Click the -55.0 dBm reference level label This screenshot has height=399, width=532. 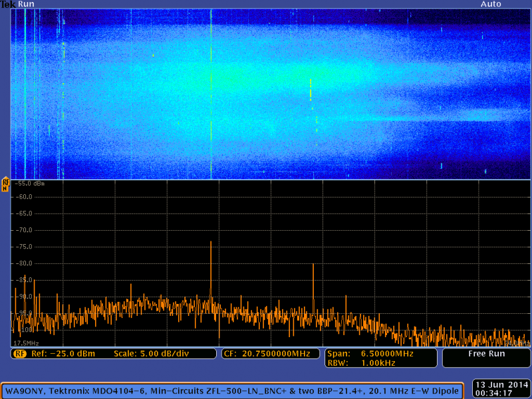(x=29, y=182)
